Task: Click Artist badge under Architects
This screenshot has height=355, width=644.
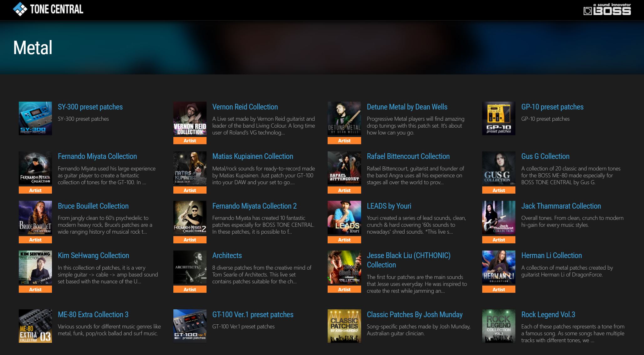Action: tap(190, 289)
